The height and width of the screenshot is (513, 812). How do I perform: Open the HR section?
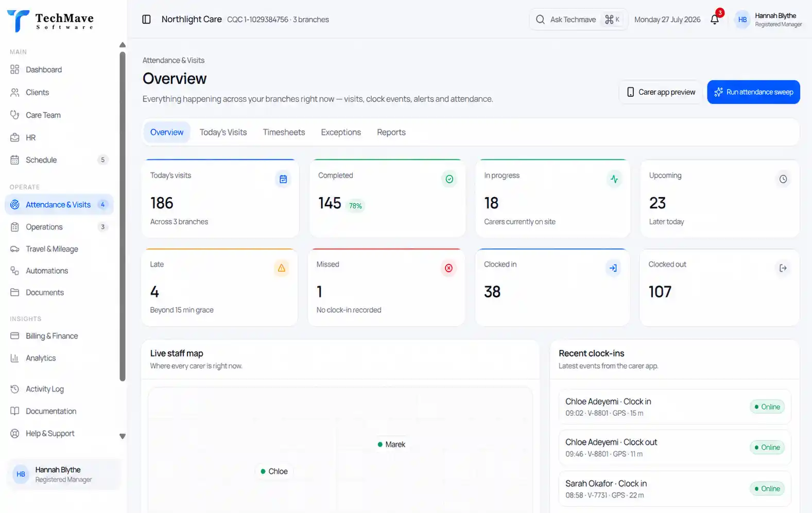(59, 137)
